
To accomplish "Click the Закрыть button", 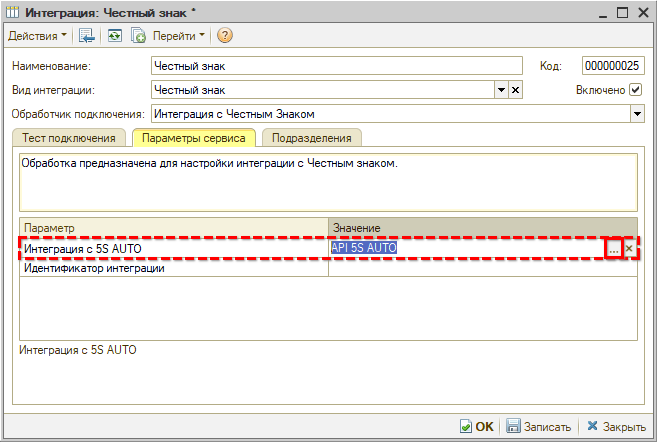I will click(617, 426).
